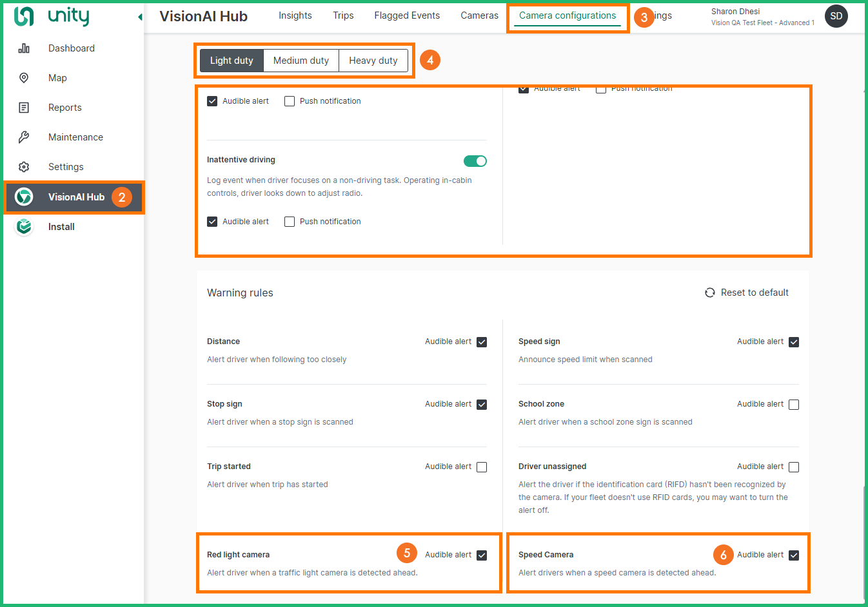Viewport: 868px width, 607px height.
Task: Click Reset to default
Action: click(x=747, y=293)
